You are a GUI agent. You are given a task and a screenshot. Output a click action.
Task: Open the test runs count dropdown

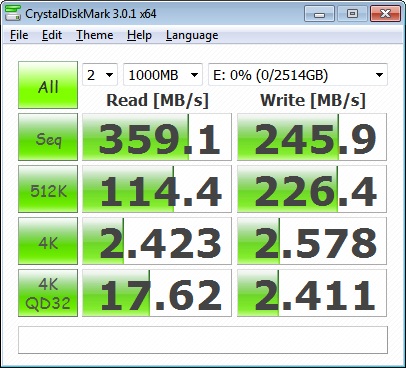point(100,75)
